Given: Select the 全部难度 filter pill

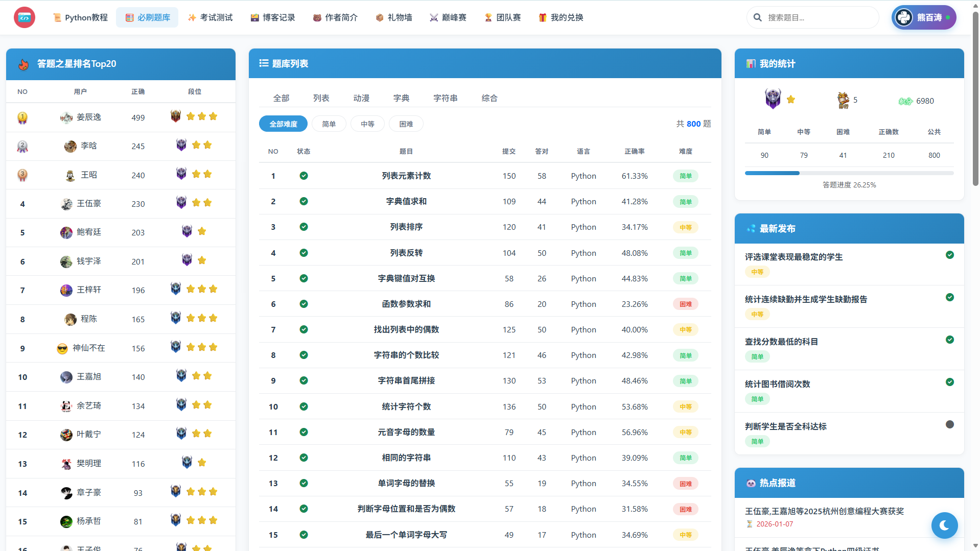Looking at the screenshot, I should tap(283, 124).
